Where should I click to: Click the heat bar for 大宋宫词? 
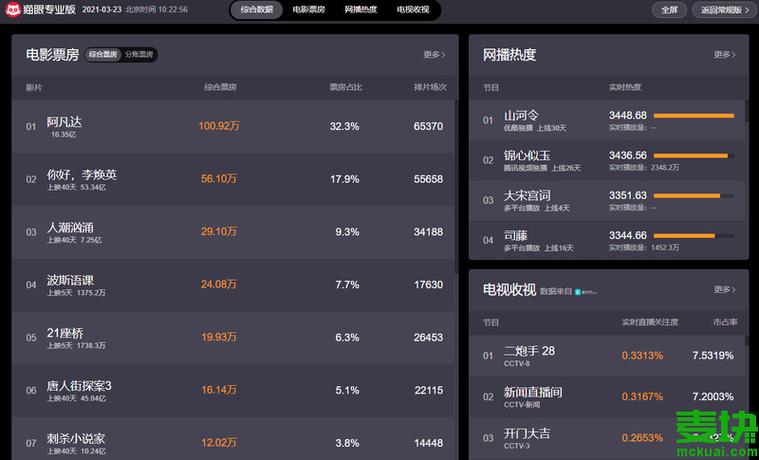[694, 196]
